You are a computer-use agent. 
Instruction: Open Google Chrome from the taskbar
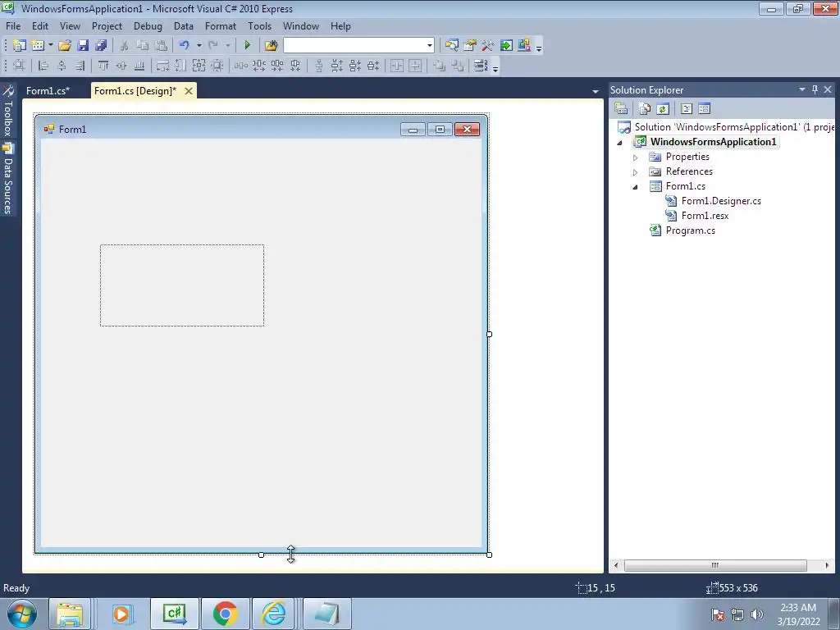225,614
